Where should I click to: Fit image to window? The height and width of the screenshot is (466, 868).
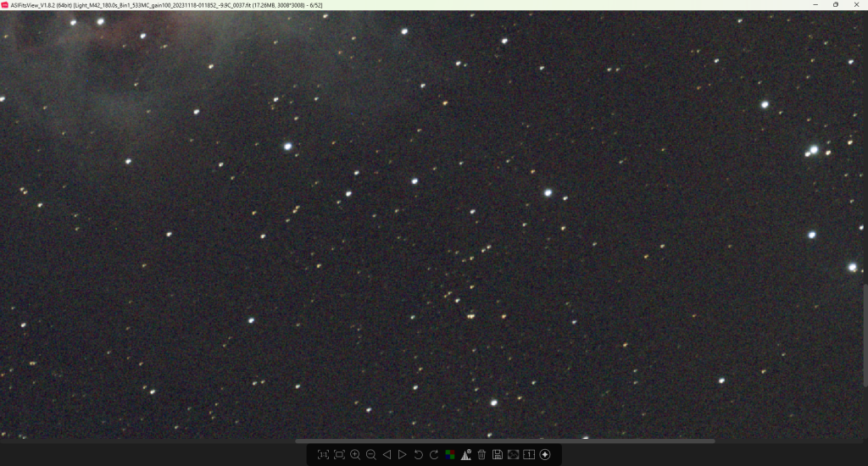click(339, 455)
